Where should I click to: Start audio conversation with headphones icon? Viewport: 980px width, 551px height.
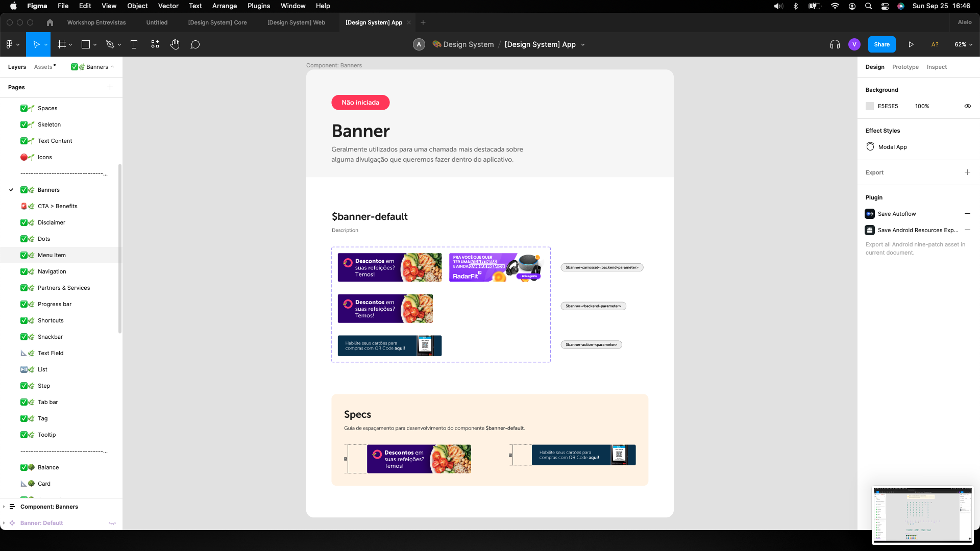(835, 44)
